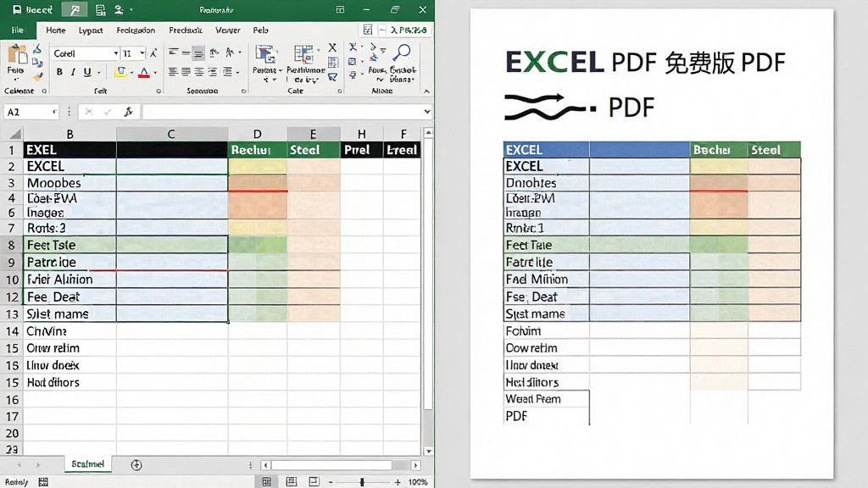Switch to Normal view in status bar
868x488 pixels.
(266, 482)
